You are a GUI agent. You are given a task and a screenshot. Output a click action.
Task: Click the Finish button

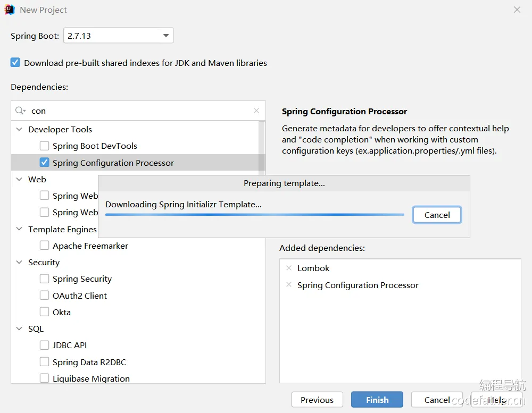pos(377,400)
